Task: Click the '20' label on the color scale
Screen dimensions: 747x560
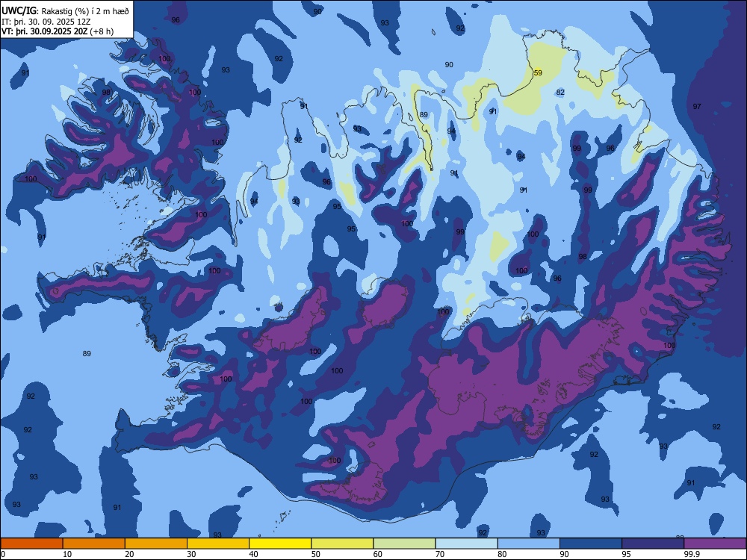Action: [x=129, y=554]
